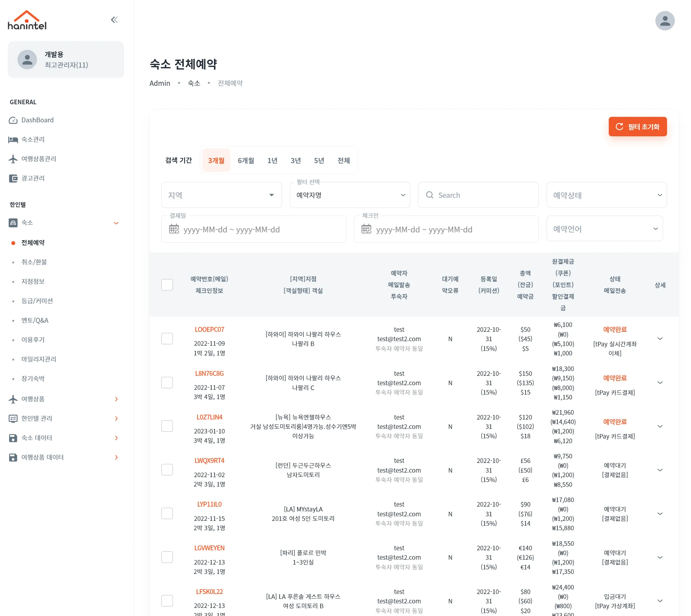Open 숙소관리 bed icon menu

point(13,140)
